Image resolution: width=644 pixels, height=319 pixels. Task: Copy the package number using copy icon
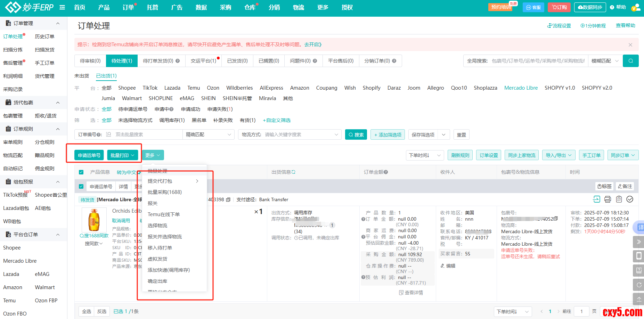point(556,219)
